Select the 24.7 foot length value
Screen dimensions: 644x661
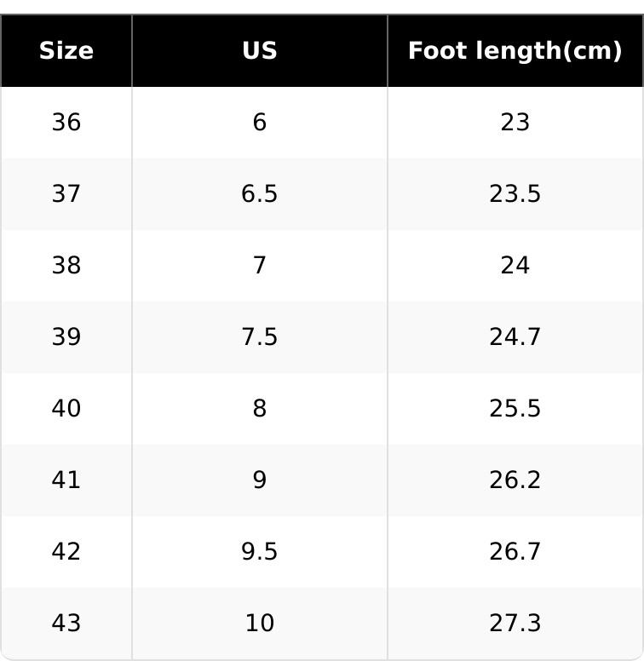[x=515, y=337]
